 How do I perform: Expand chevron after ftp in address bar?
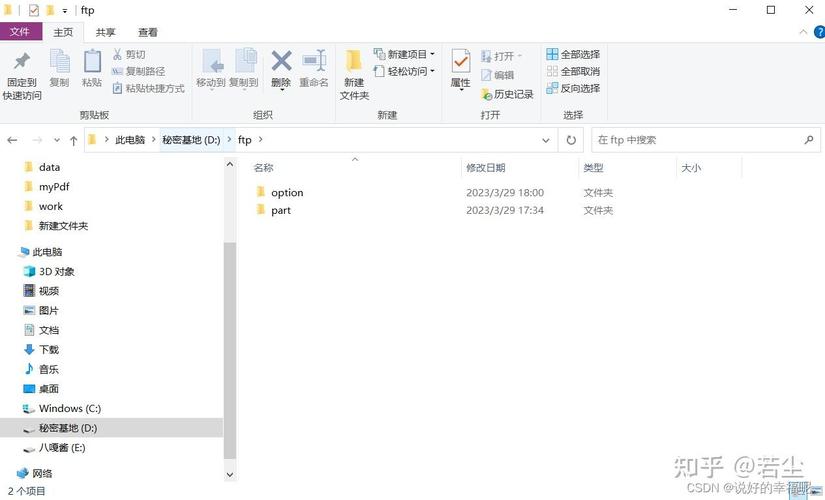(x=260, y=140)
